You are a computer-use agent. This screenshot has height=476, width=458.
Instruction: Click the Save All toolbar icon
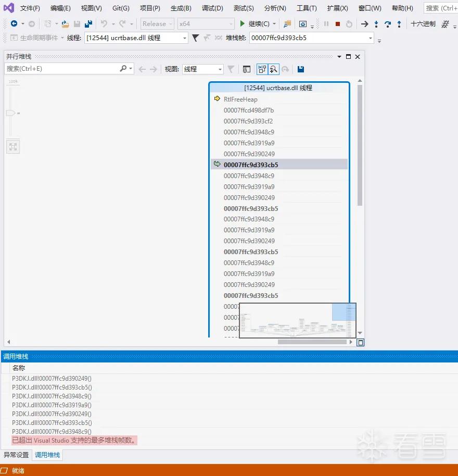coord(88,23)
